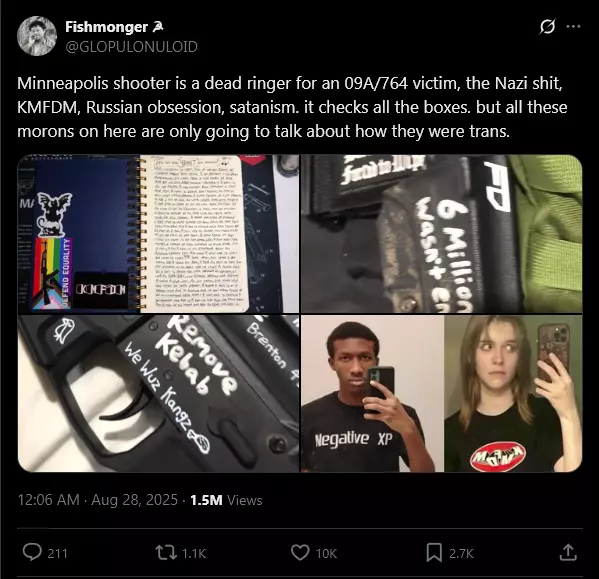The height and width of the screenshot is (579, 599).
Task: Open the reply comment icon
Action: [32, 552]
